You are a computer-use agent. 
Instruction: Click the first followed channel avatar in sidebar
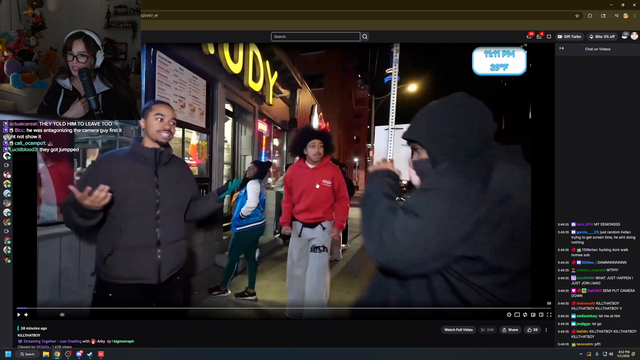coord(7,156)
